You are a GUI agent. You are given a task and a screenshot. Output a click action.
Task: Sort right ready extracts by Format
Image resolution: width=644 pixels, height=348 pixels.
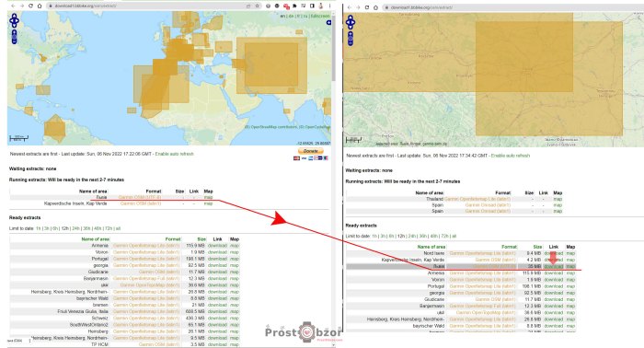tap(509, 247)
